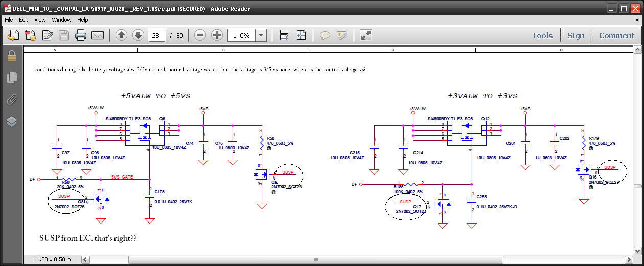Click the page number field
This screenshot has height=266, width=644.
point(156,35)
